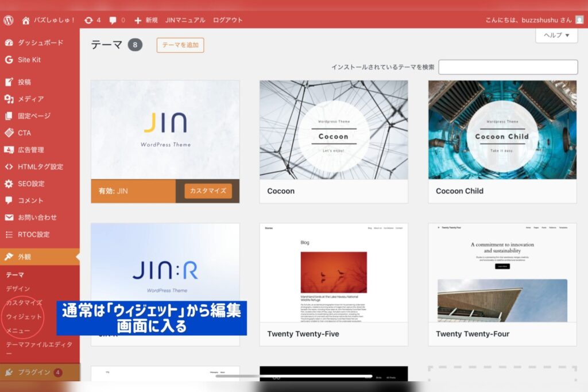588x392 pixels.
Task: Click the 固定ページ pages icon
Action: point(9,116)
